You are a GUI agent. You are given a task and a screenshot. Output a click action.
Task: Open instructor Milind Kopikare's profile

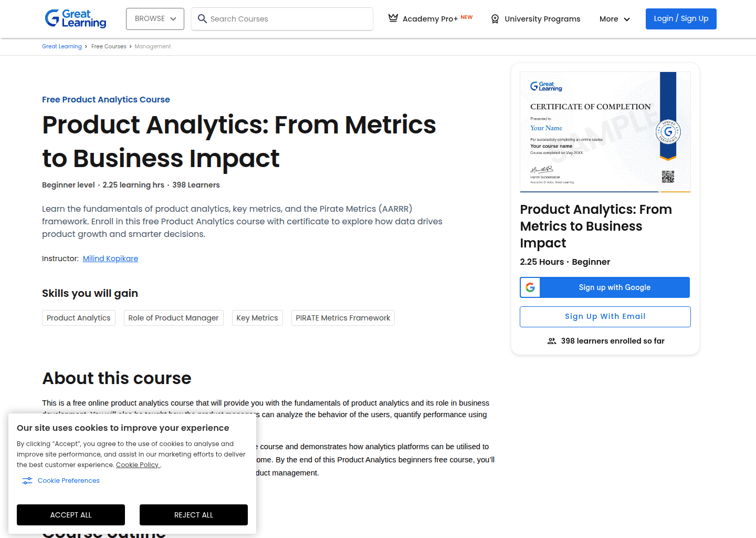click(x=110, y=258)
